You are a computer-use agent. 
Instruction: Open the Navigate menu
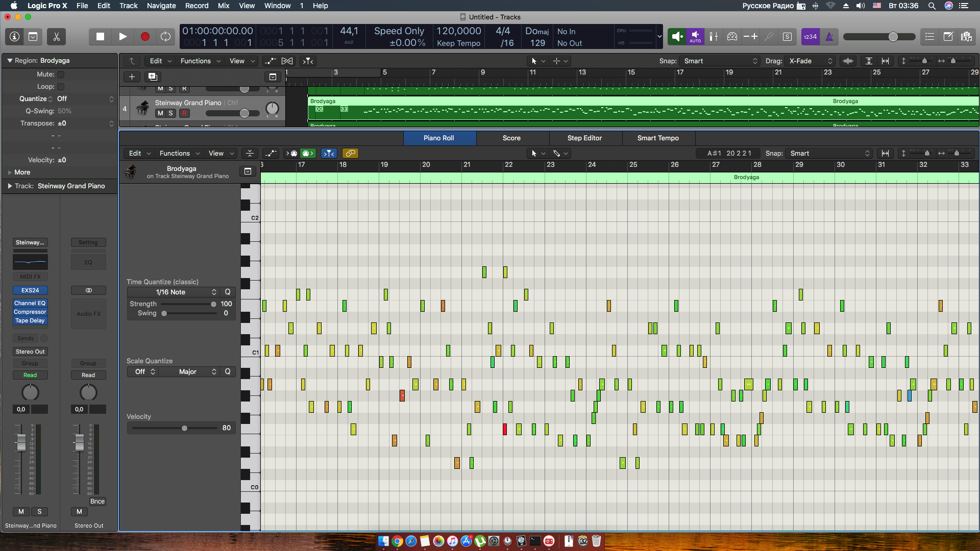coord(161,6)
